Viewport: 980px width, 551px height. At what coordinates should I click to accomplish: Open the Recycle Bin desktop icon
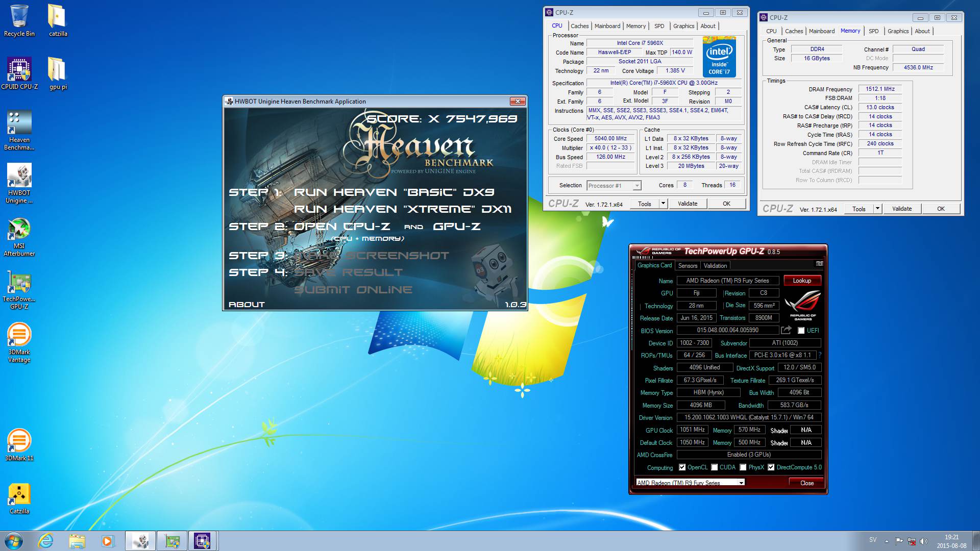(19, 20)
